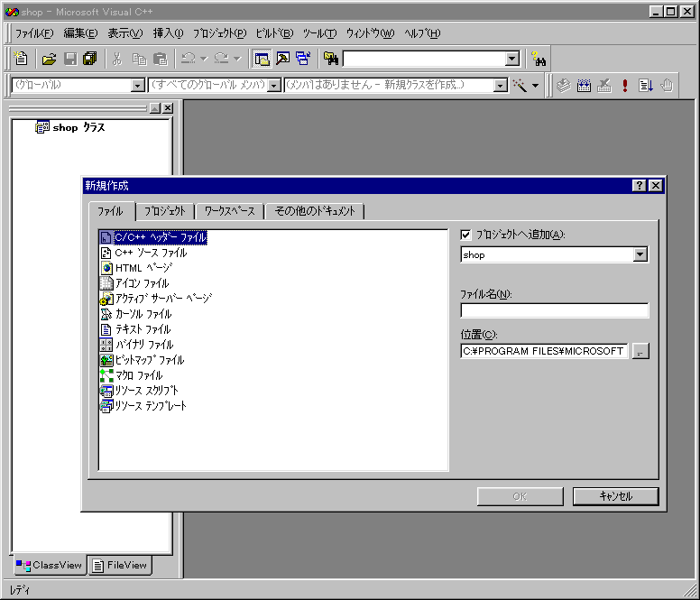Viewport: 700px width, 600px height.
Task: Toggle the Output window icon
Action: point(283,59)
